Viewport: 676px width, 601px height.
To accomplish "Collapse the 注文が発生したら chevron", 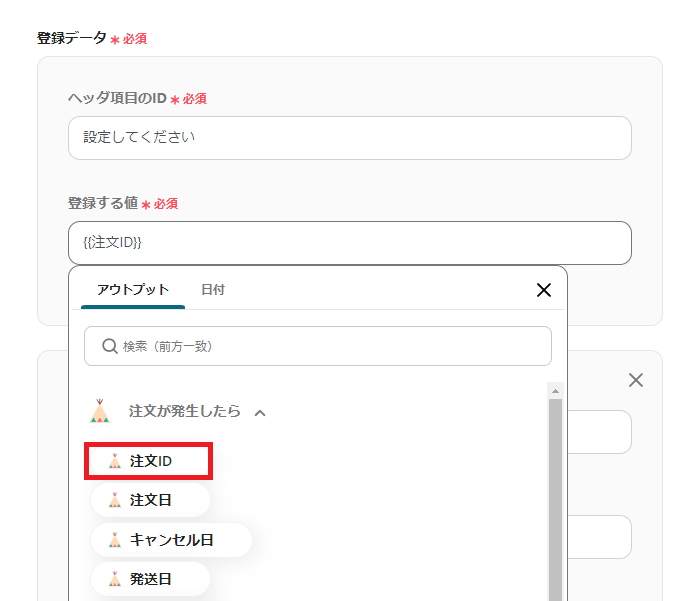I will click(x=260, y=412).
